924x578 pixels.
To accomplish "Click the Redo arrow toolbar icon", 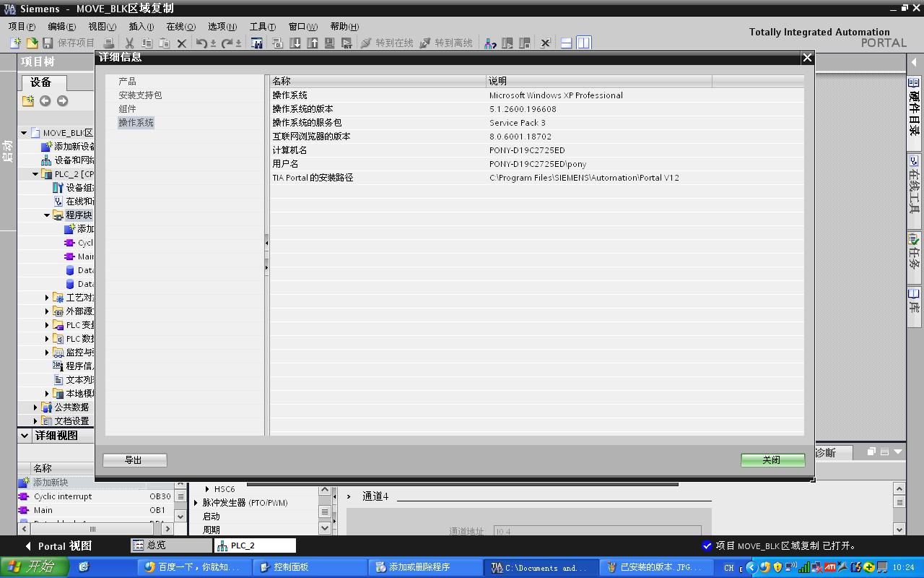I will tap(227, 43).
